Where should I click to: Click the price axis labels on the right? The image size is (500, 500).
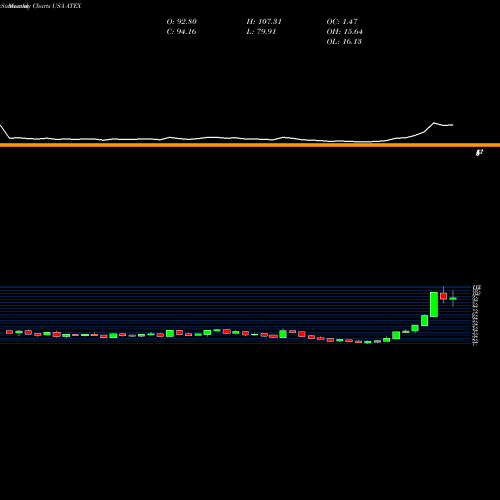476,315
